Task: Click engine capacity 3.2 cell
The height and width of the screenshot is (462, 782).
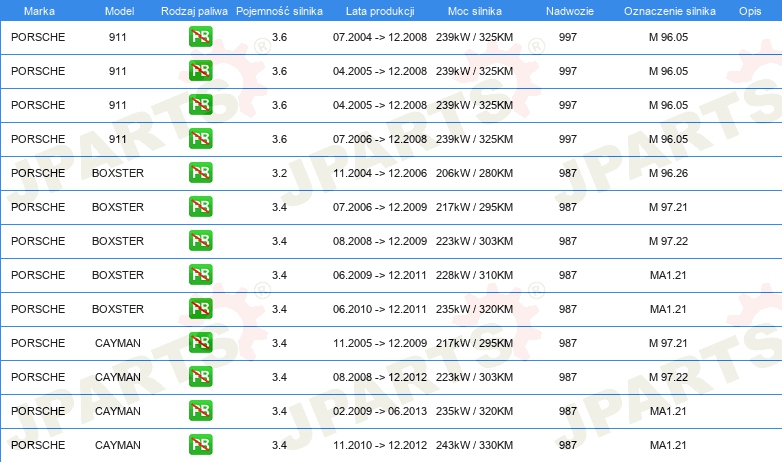Action: coord(279,173)
